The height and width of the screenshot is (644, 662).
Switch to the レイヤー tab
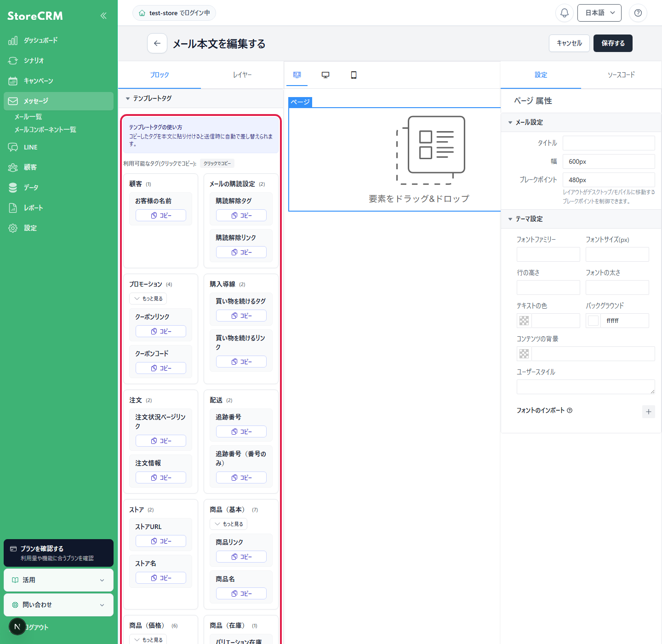coord(242,75)
